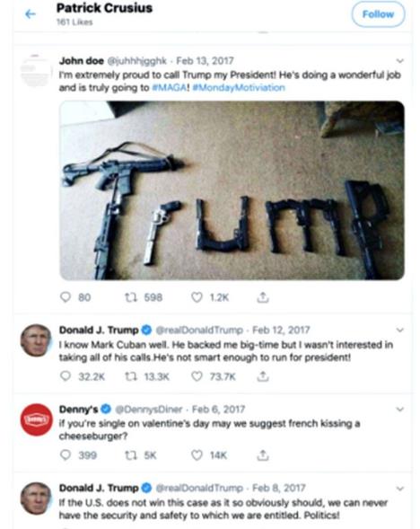420x529 pixels.
Task: Open the John doe tweet options chevron
Action: [399, 61]
